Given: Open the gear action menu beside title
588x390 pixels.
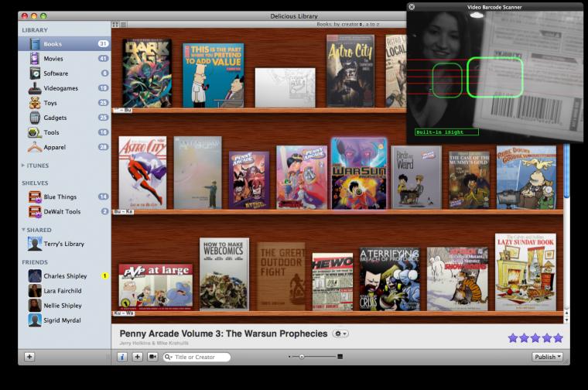Looking at the screenshot, I should 340,334.
